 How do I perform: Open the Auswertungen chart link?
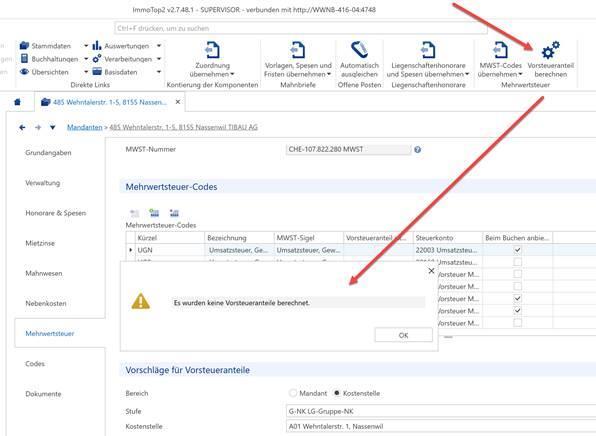tap(121, 46)
